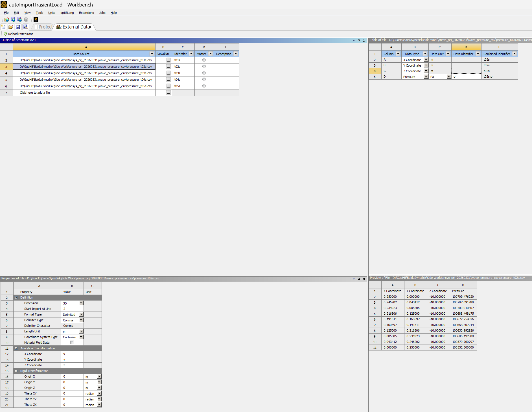Open the Dimension dropdown

pos(81,303)
